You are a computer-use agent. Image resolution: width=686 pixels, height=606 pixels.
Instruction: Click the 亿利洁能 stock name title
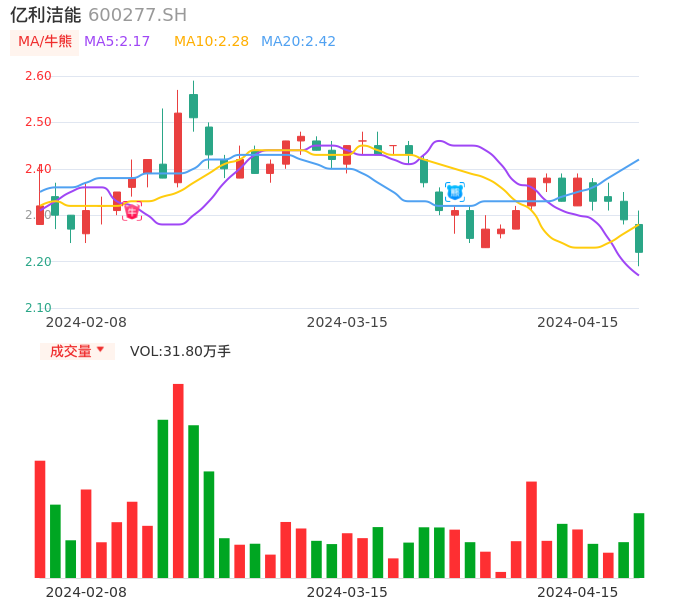(46, 15)
